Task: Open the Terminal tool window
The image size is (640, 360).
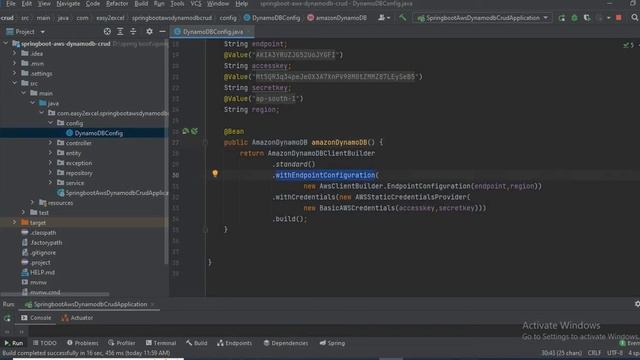Action: pos(161,343)
